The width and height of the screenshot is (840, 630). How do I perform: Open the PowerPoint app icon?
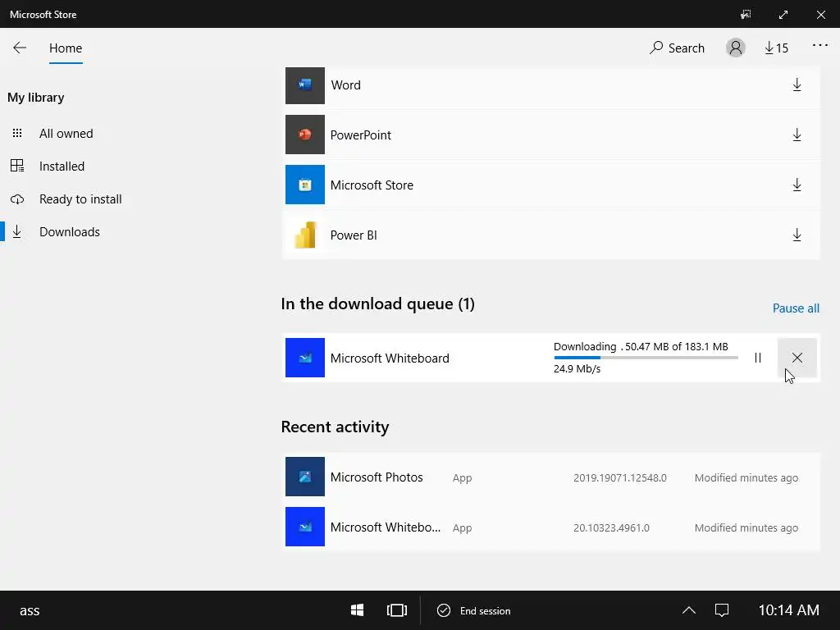click(305, 135)
